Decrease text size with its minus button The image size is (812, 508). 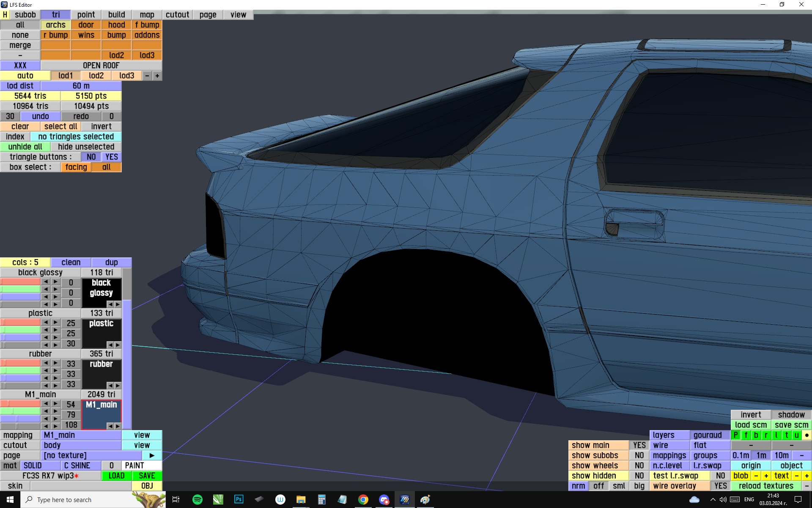point(796,475)
